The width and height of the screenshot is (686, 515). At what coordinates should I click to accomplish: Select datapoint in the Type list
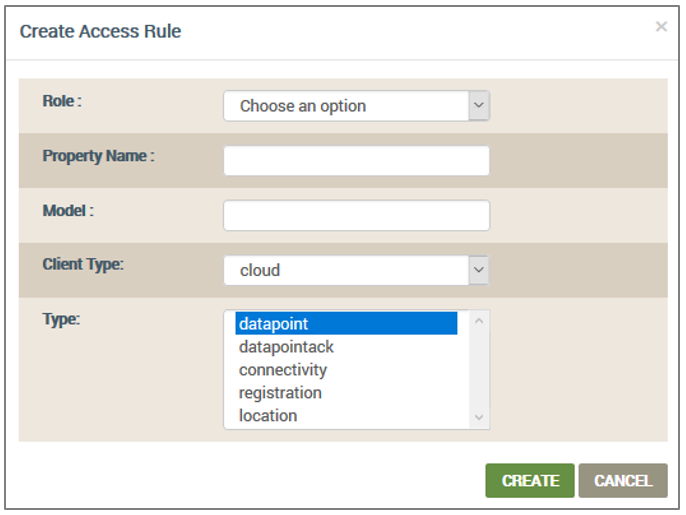coord(346,323)
